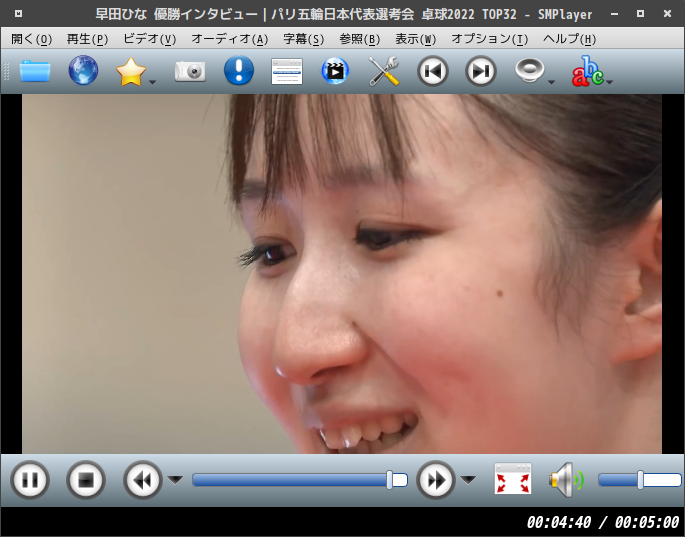Click the video display area
685x537 pixels.
click(x=342, y=274)
